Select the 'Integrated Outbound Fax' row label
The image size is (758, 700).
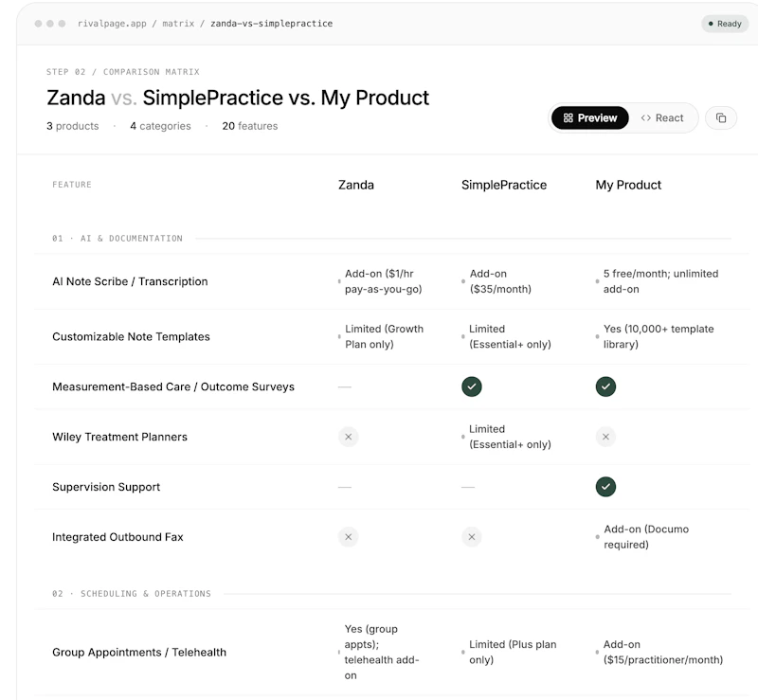pos(117,537)
